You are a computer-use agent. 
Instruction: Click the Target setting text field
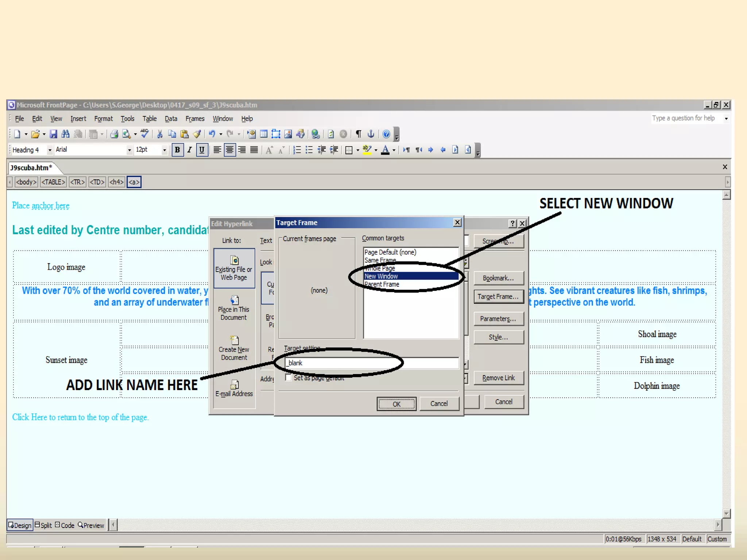tap(372, 363)
